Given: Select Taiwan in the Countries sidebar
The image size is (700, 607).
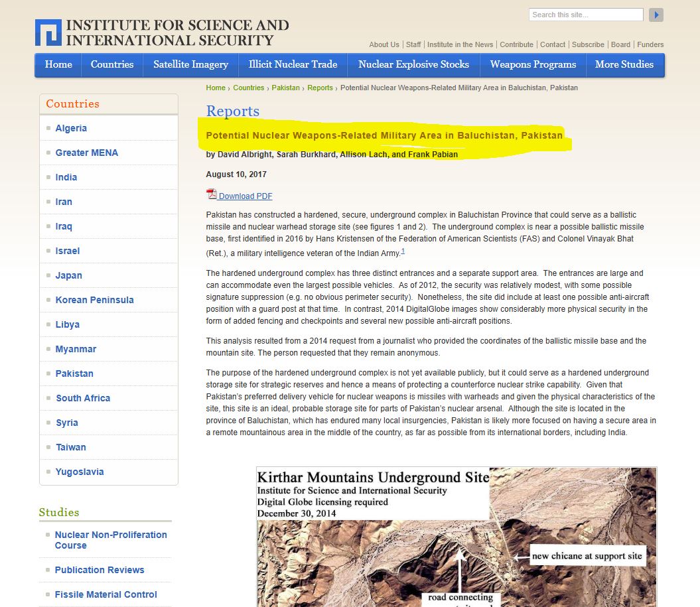Looking at the screenshot, I should (x=70, y=447).
